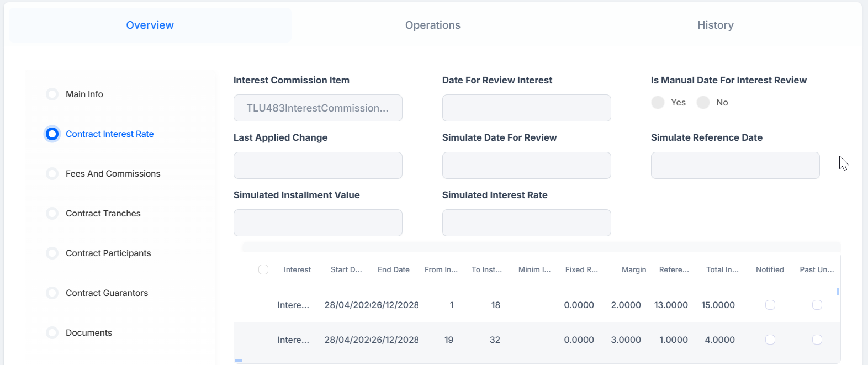Choose No for manual interest review date
The width and height of the screenshot is (868, 365).
point(703,102)
